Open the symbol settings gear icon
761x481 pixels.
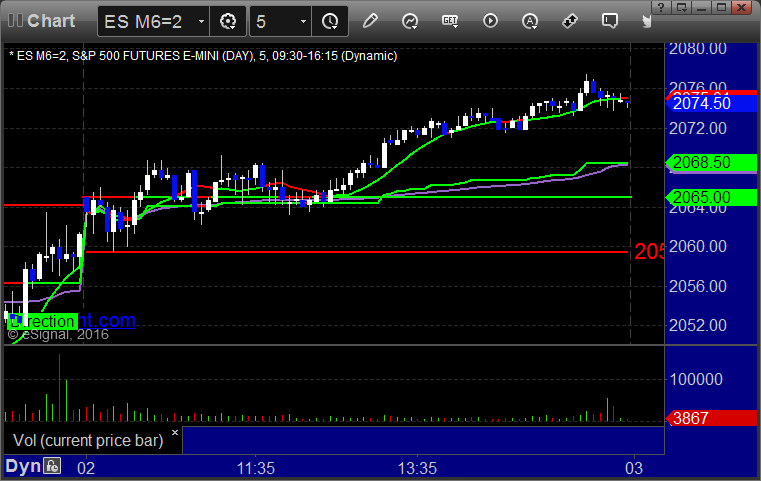[x=228, y=21]
